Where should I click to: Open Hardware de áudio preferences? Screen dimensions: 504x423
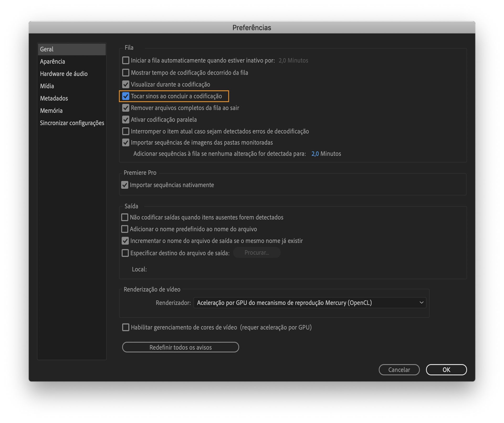(x=64, y=74)
